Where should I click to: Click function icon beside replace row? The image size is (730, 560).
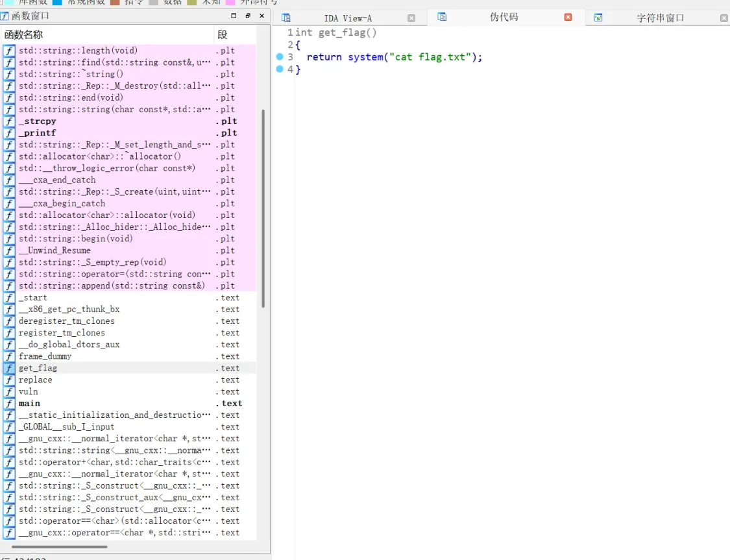[x=9, y=380]
